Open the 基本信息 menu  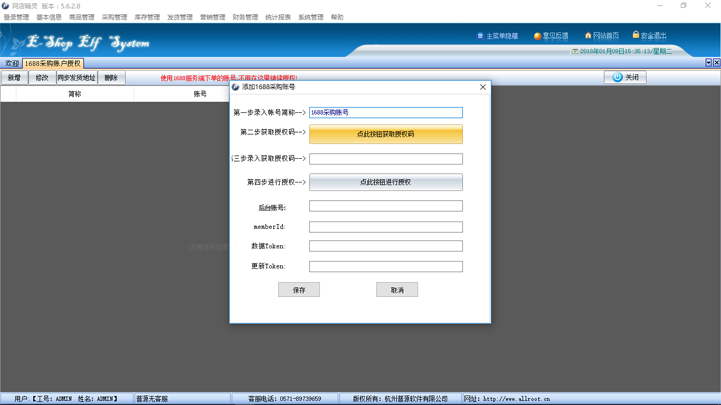coord(49,17)
